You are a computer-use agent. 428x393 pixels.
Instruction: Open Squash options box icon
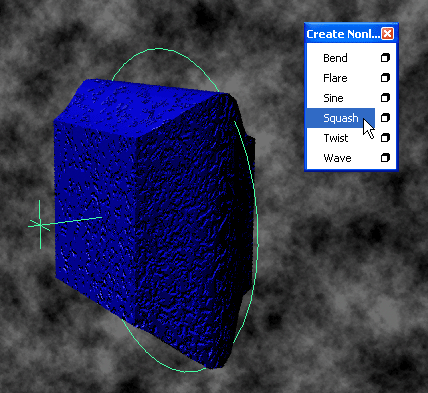(385, 118)
